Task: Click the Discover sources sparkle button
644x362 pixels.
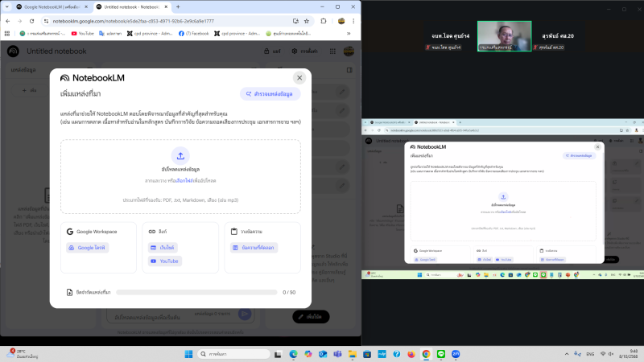Action: pos(270,94)
